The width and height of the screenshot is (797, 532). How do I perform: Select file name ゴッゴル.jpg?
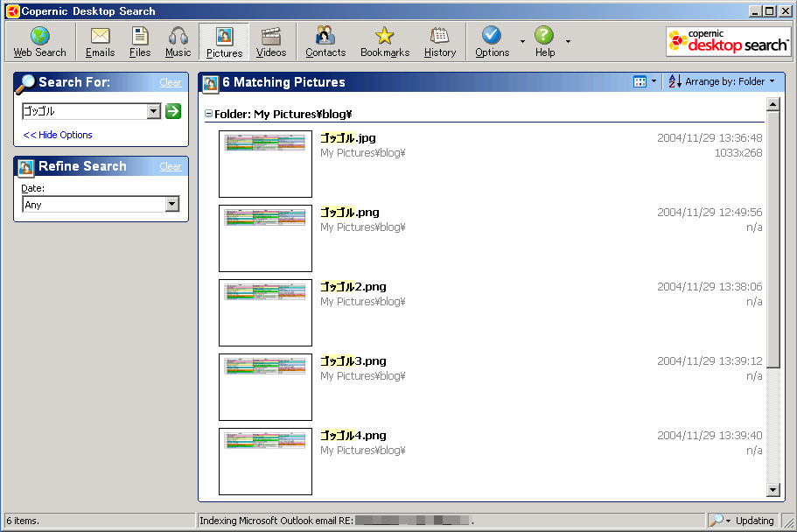[348, 138]
